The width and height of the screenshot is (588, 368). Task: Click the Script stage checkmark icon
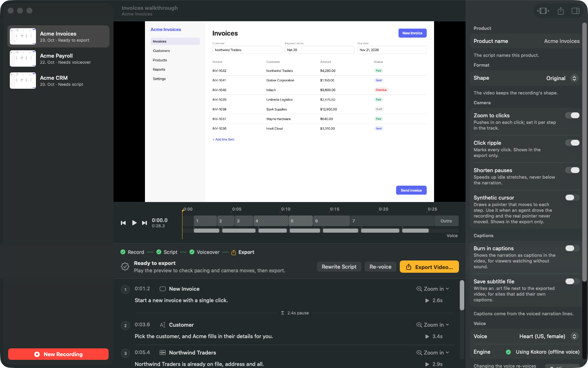(x=159, y=252)
